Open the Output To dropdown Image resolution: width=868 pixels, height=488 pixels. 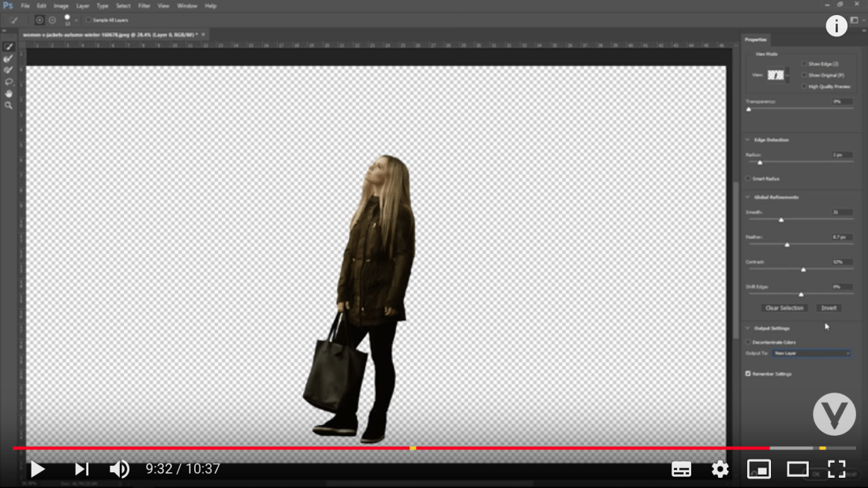tap(806, 353)
